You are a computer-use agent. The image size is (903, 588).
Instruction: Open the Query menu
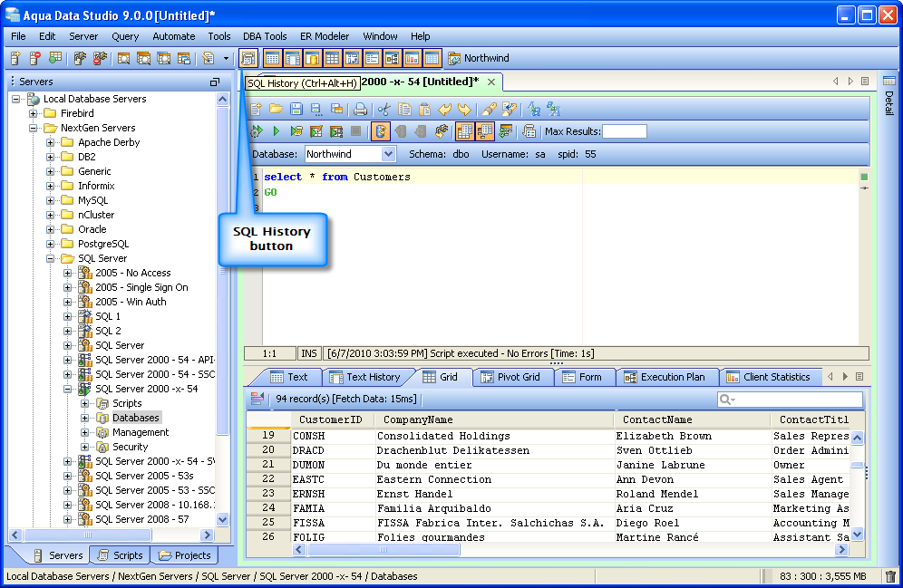click(x=125, y=36)
